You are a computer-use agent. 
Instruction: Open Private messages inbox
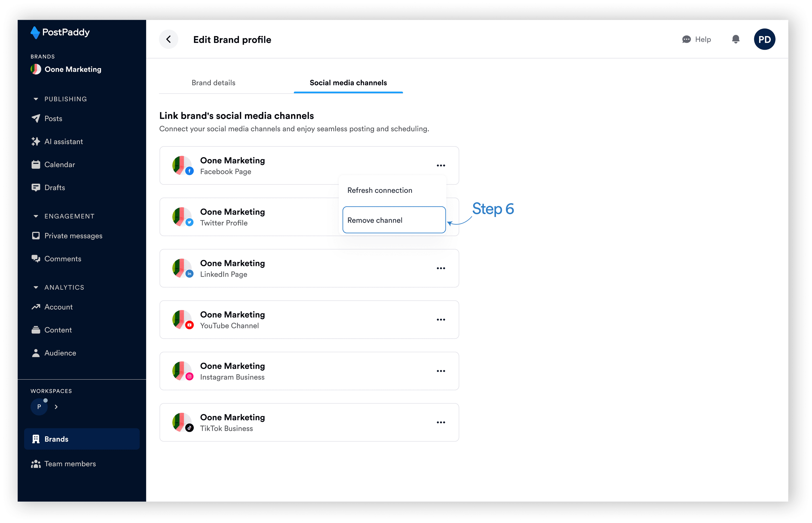(x=73, y=236)
